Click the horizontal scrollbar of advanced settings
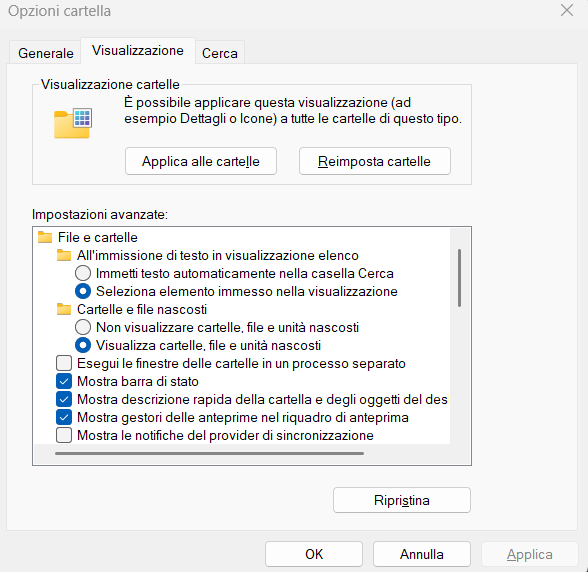Image resolution: width=588 pixels, height=572 pixels. pyautogui.click(x=209, y=453)
